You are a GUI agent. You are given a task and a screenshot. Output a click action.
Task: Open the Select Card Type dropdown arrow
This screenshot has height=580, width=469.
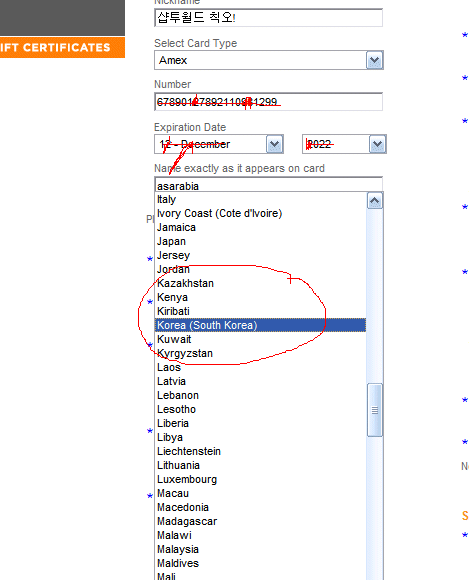pyautogui.click(x=374, y=60)
